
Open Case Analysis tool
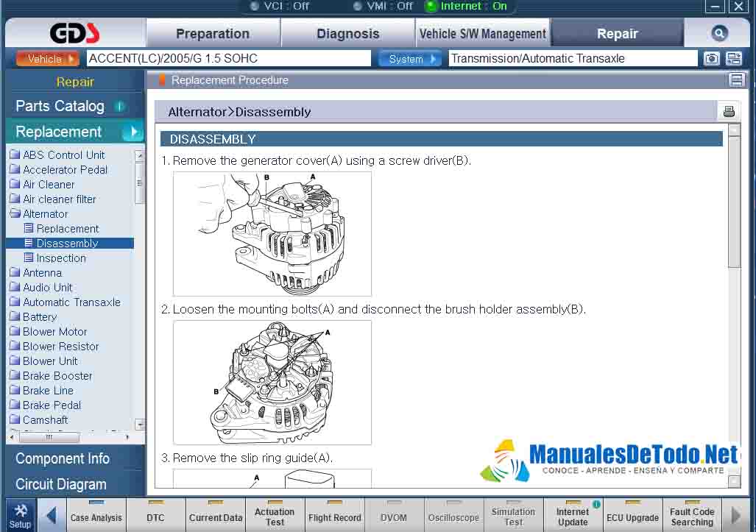96,516
